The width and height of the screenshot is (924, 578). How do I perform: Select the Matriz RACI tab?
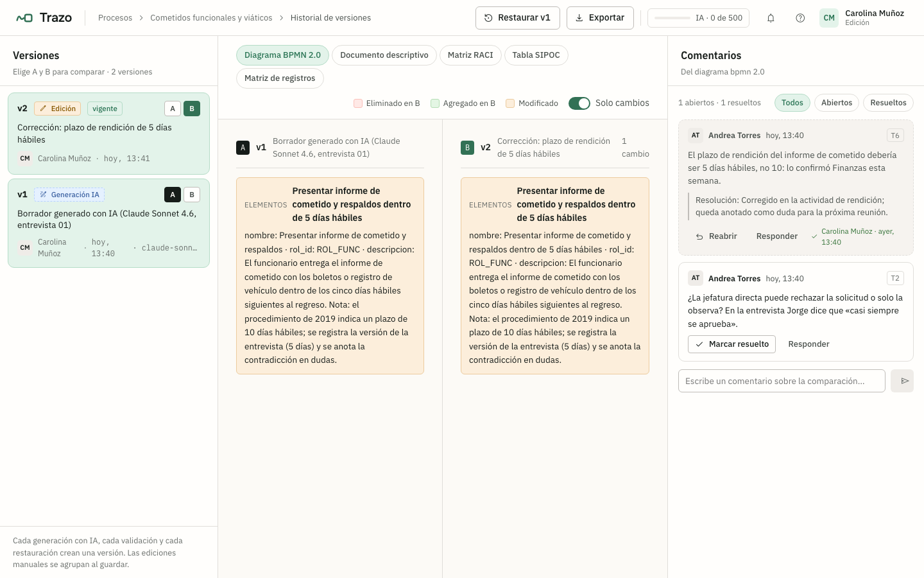tap(470, 55)
